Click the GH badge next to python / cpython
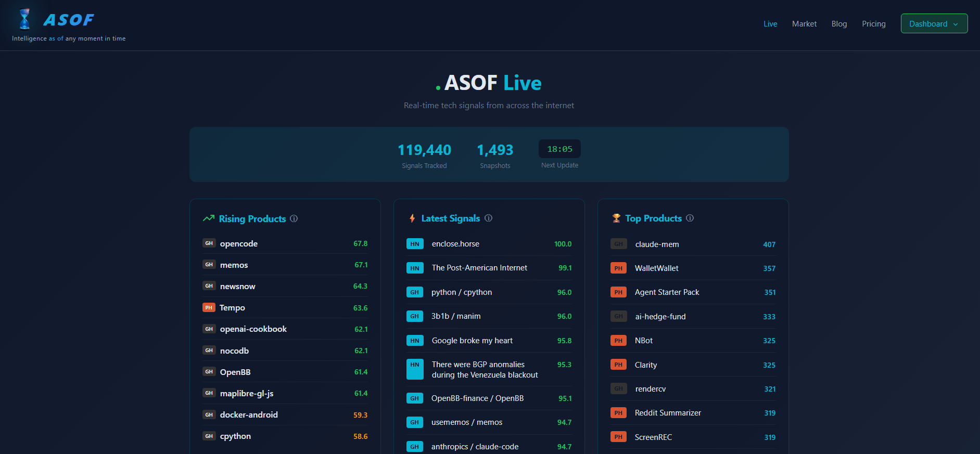Screen dimensions: 980x454 click(415, 292)
